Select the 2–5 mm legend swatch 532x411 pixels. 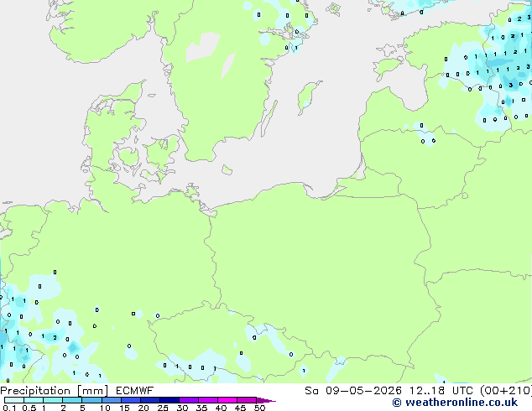(x=72, y=400)
